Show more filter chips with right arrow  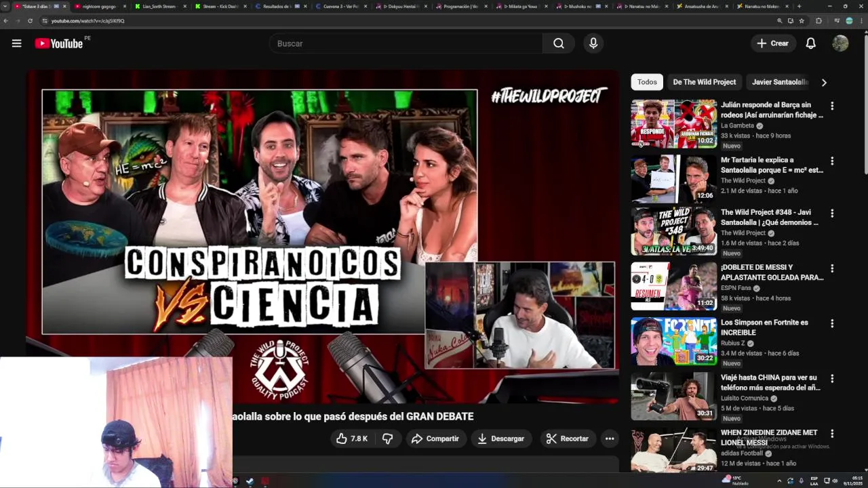[824, 83]
